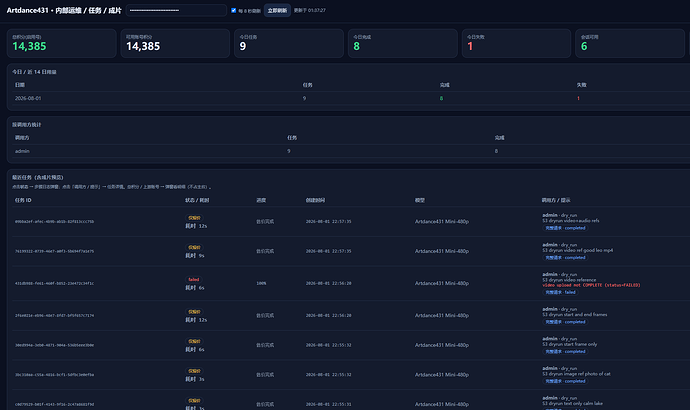Click the prompt 'S3 dryrun video ref good leo mp4'
This screenshot has width=690, height=410.
[x=577, y=250]
